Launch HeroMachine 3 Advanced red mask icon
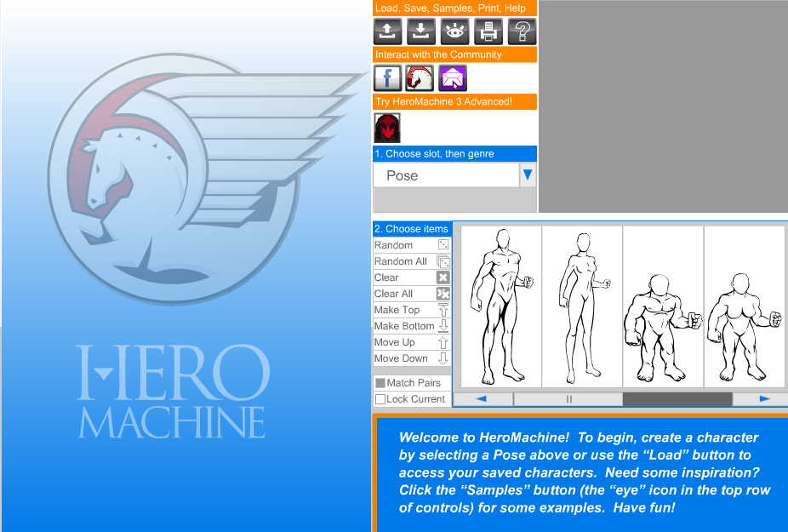788x532 pixels. click(x=387, y=128)
